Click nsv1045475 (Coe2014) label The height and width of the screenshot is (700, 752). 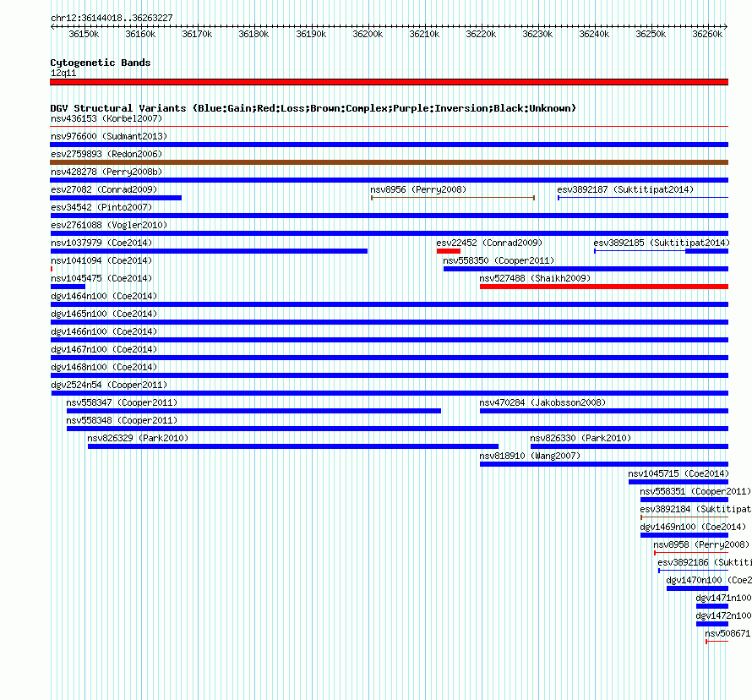(101, 278)
